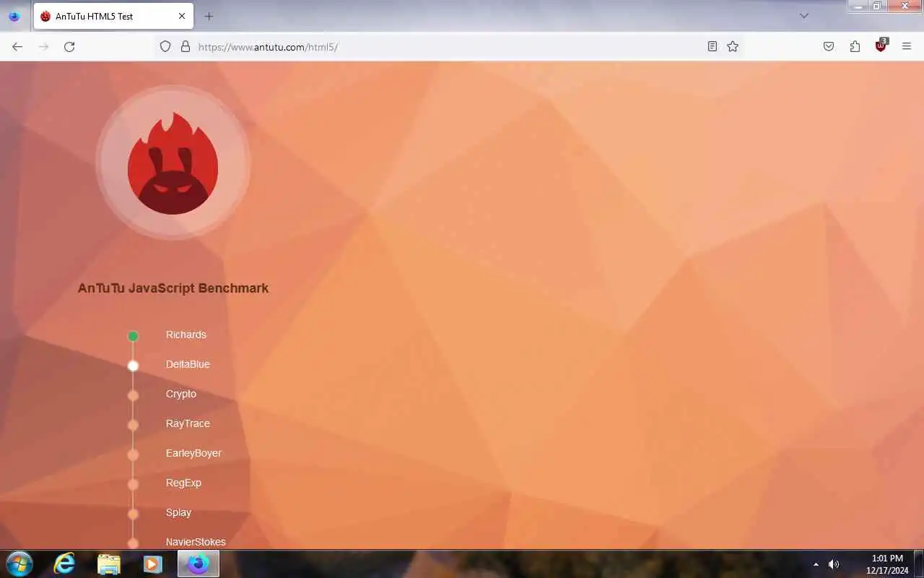This screenshot has width=924, height=578.
Task: Expand the list all tabs dropdown
Action: coord(804,16)
